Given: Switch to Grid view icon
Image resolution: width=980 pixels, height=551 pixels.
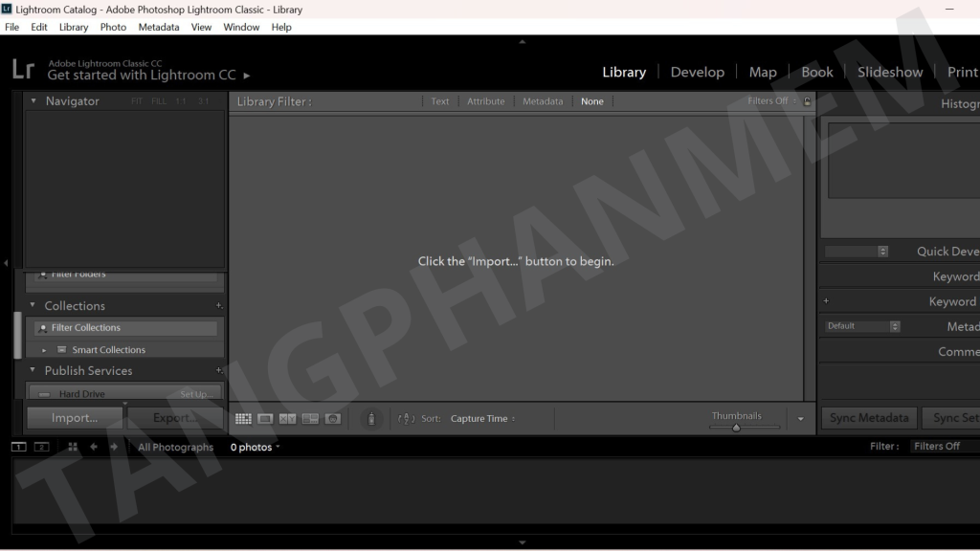Looking at the screenshot, I should 243,418.
